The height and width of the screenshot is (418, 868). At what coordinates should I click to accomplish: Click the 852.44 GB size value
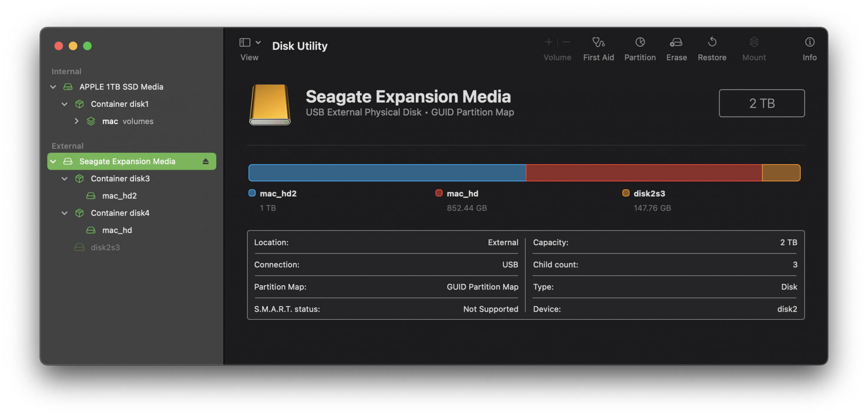(467, 208)
